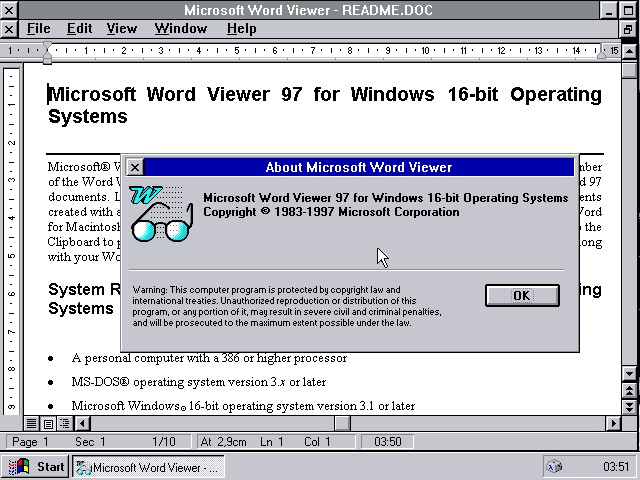Maximize the Word Viewer window
Screen dimensions: 640x480
coord(629,10)
